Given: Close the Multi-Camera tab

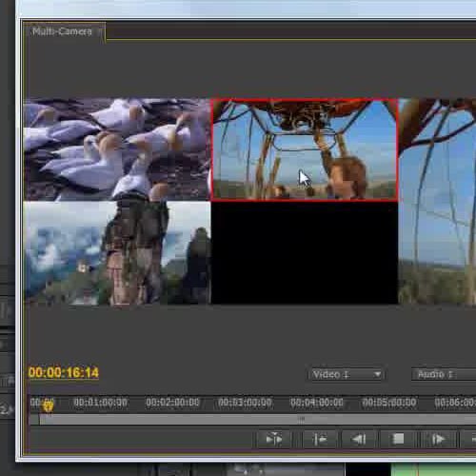Looking at the screenshot, I should tap(100, 31).
